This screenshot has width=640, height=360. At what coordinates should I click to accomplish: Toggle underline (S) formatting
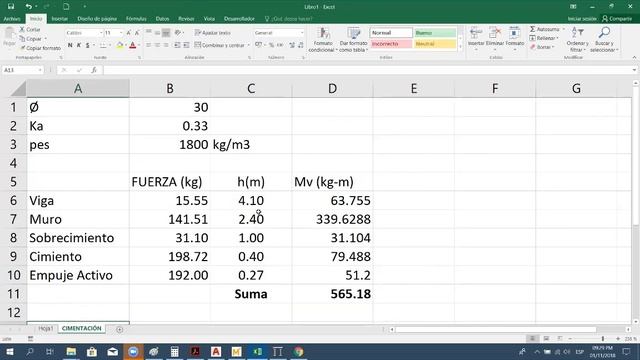coord(87,45)
